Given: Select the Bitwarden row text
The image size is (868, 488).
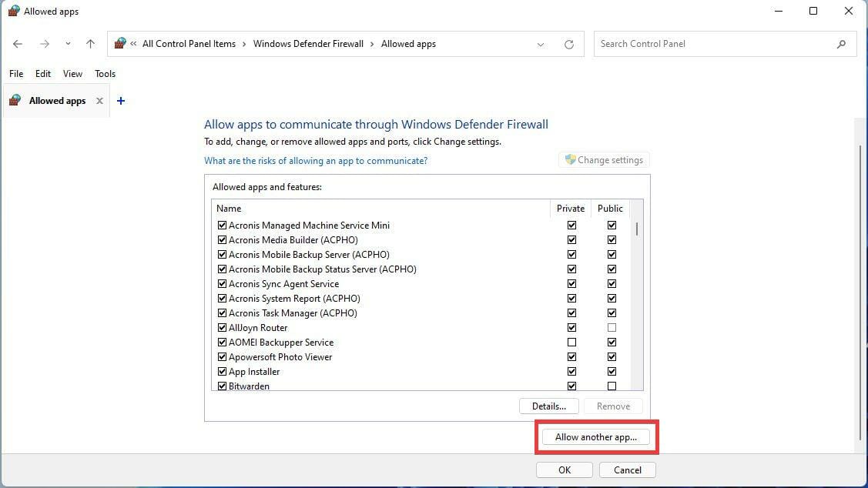Looking at the screenshot, I should (249, 386).
